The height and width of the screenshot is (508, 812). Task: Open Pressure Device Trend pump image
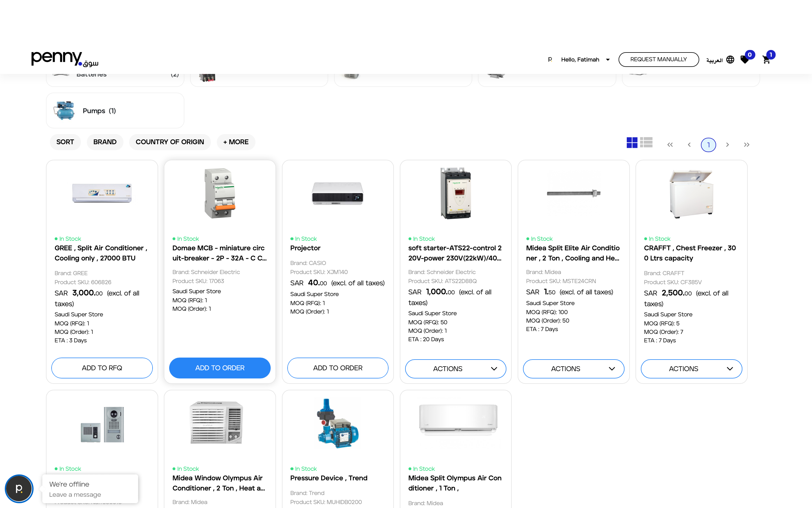coord(337,423)
